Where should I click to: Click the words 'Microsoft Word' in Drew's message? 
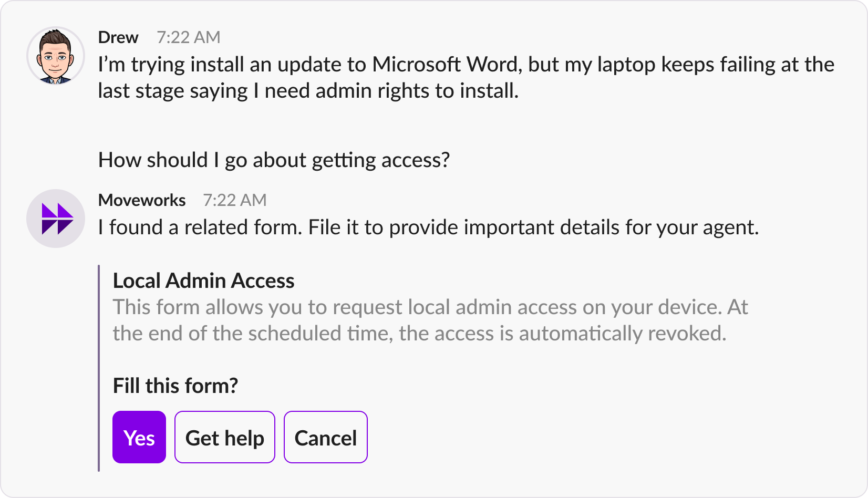point(446,64)
